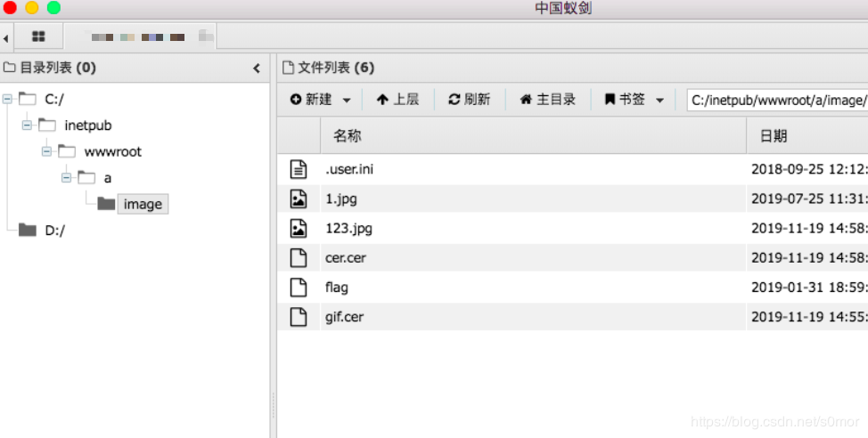
Task: Go to home directory 主目录
Action: point(548,100)
